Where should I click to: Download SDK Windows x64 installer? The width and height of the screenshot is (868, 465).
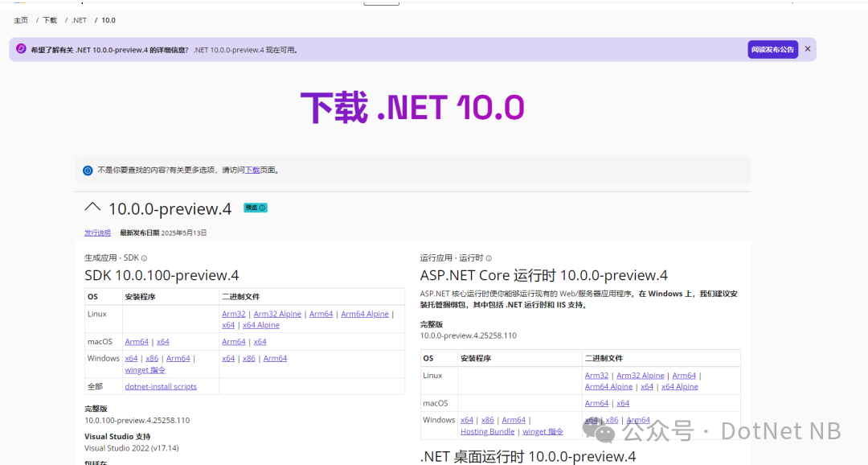[x=131, y=359]
